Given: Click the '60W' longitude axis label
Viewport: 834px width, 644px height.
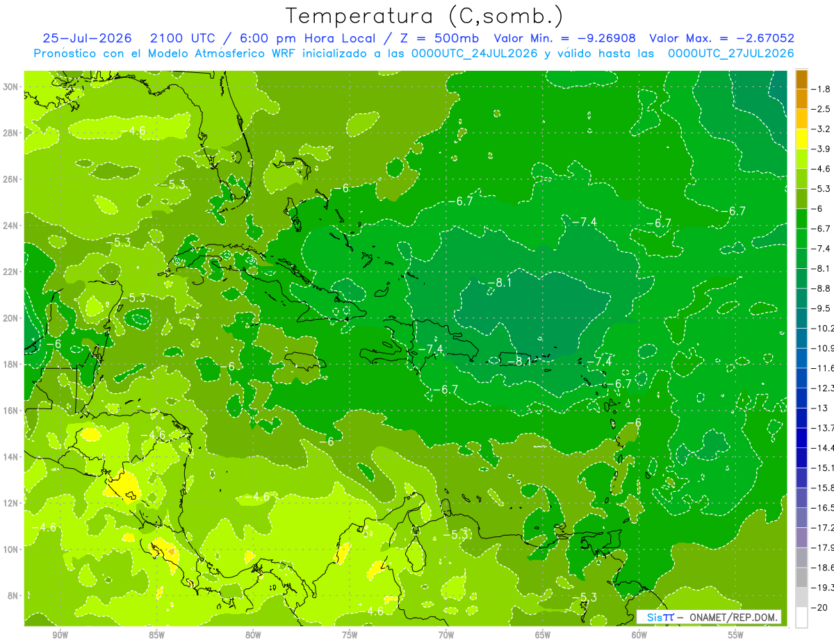Looking at the screenshot, I should click(639, 635).
